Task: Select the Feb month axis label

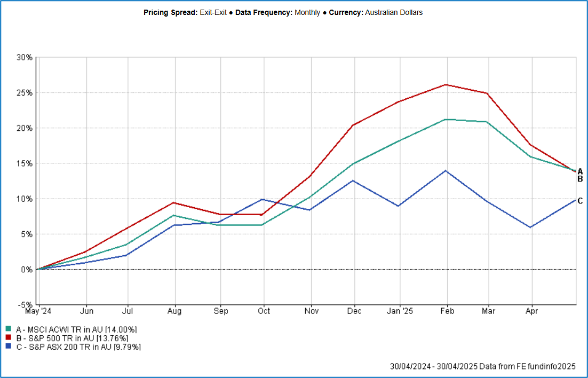Action: click(446, 311)
